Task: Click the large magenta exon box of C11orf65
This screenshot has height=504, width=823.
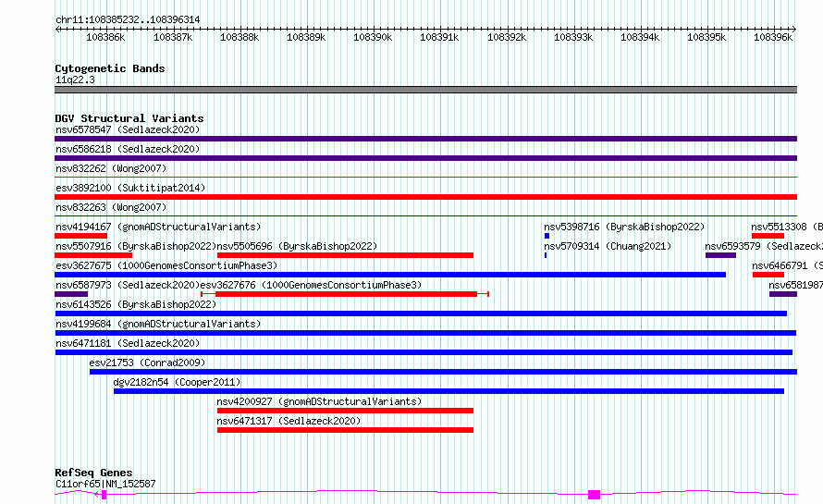Action: click(595, 495)
